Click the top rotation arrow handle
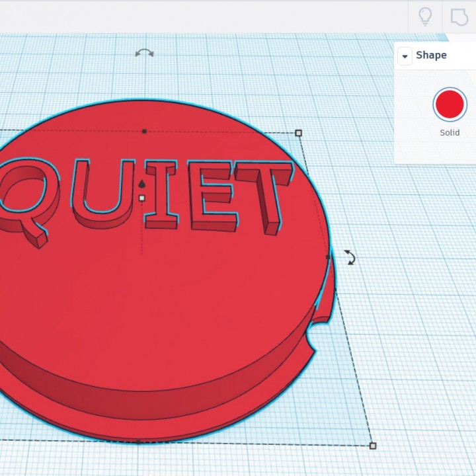This screenshot has height=476, width=476. [144, 53]
